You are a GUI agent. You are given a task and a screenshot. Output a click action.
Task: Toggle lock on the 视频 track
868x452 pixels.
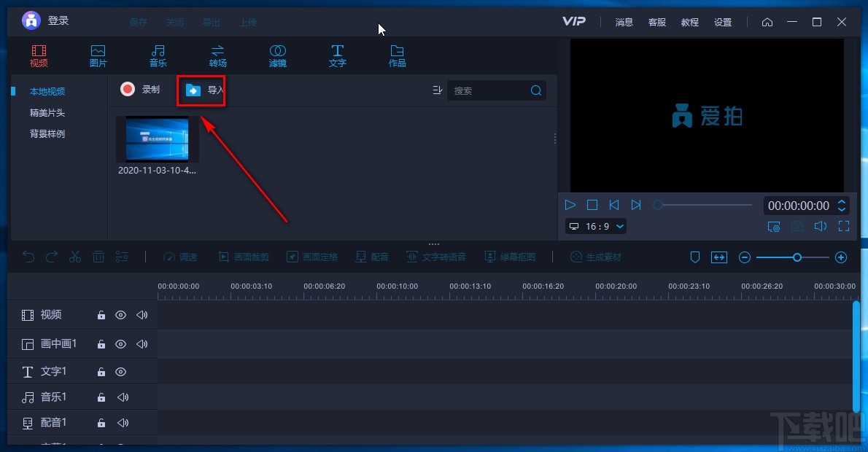pyautogui.click(x=101, y=315)
